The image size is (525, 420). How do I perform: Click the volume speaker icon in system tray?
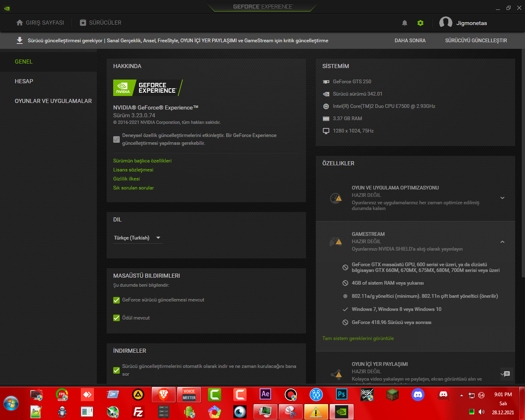pos(482,412)
